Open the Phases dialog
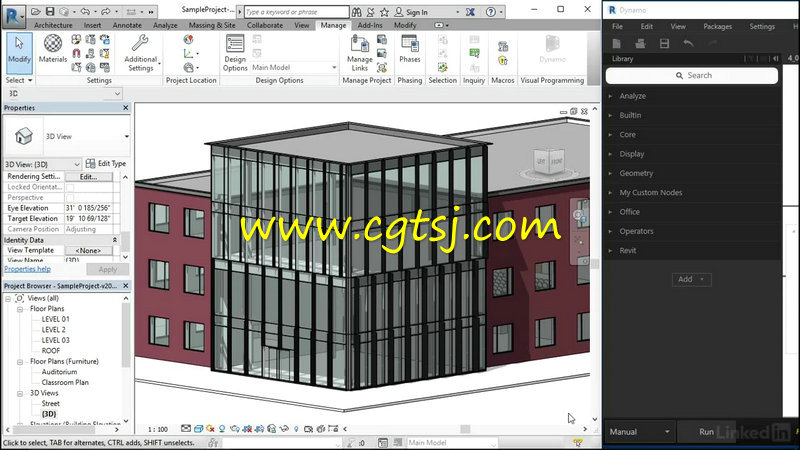Image resolution: width=800 pixels, height=450 pixels. tap(410, 49)
